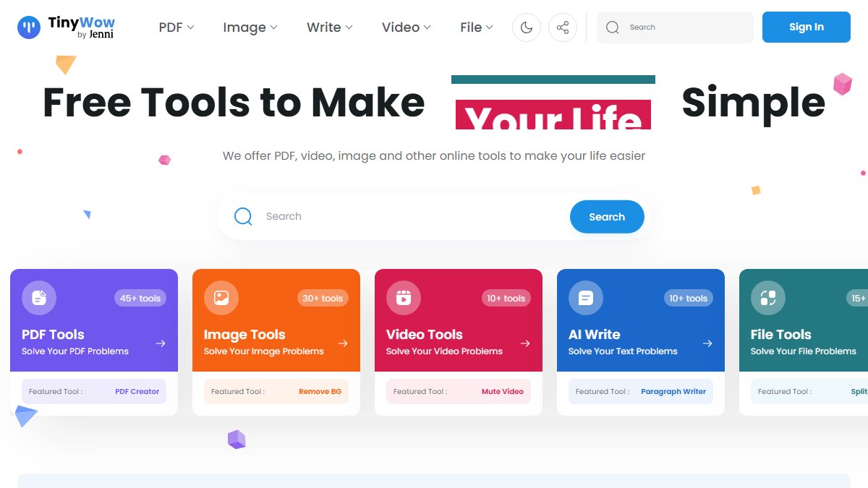This screenshot has height=488, width=868.
Task: Click the arrow on the Image Tools card
Action: [x=343, y=343]
